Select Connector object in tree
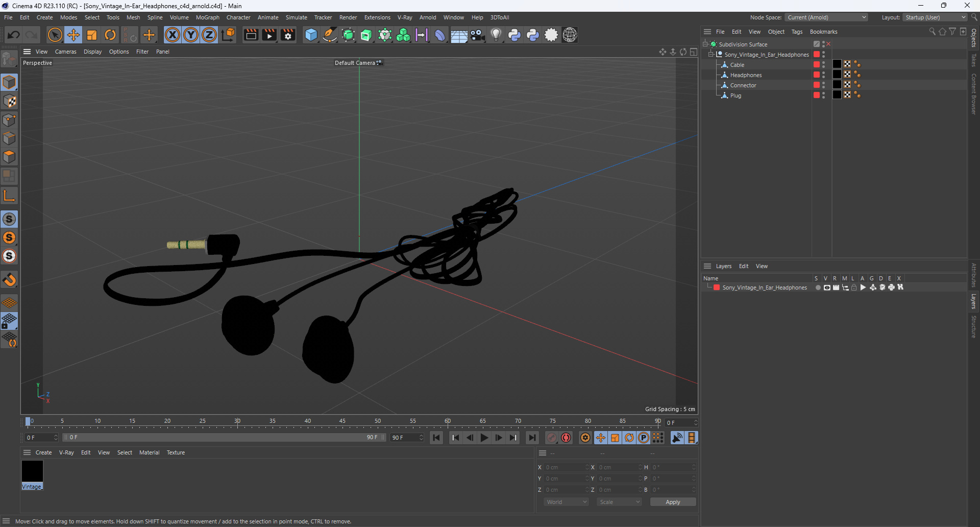This screenshot has height=527, width=980. [x=743, y=85]
